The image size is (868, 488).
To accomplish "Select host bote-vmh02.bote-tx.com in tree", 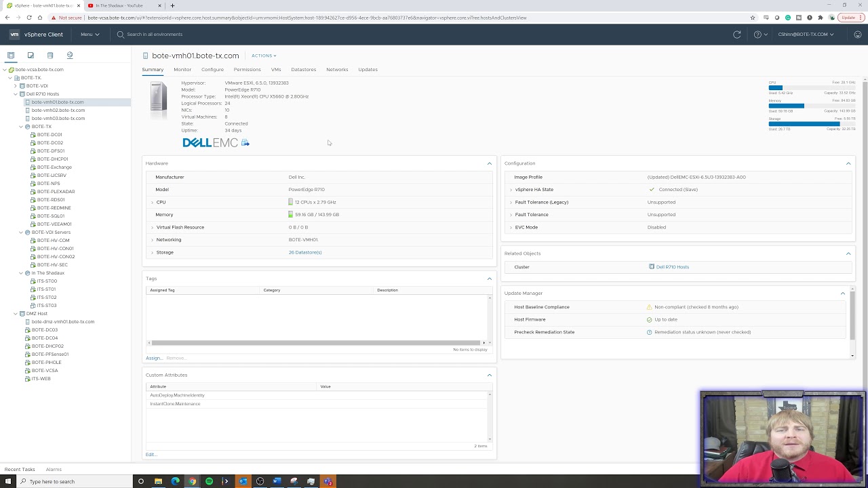I will point(58,110).
